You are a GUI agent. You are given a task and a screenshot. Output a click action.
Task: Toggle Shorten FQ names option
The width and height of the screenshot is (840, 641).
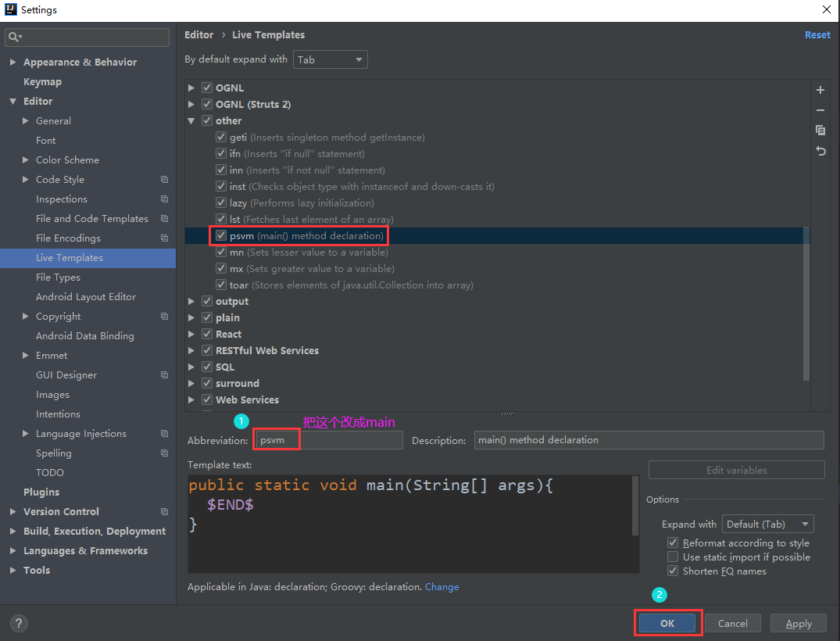[673, 571]
